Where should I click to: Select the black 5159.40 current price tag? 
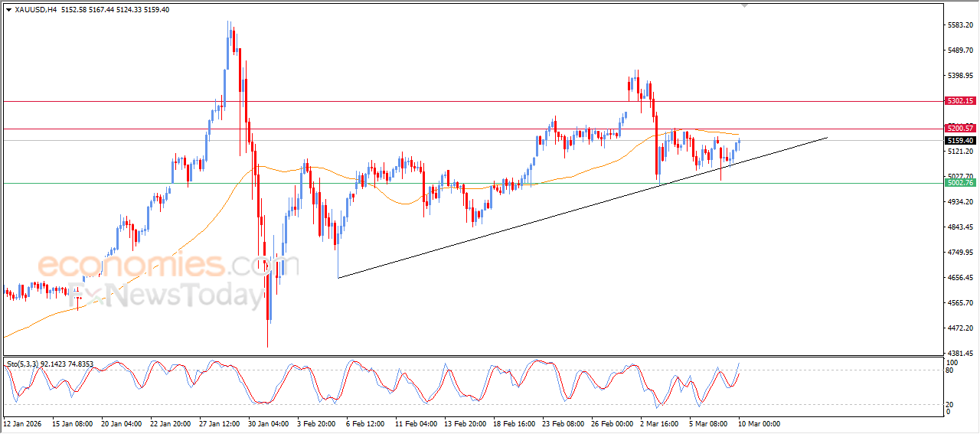click(959, 141)
